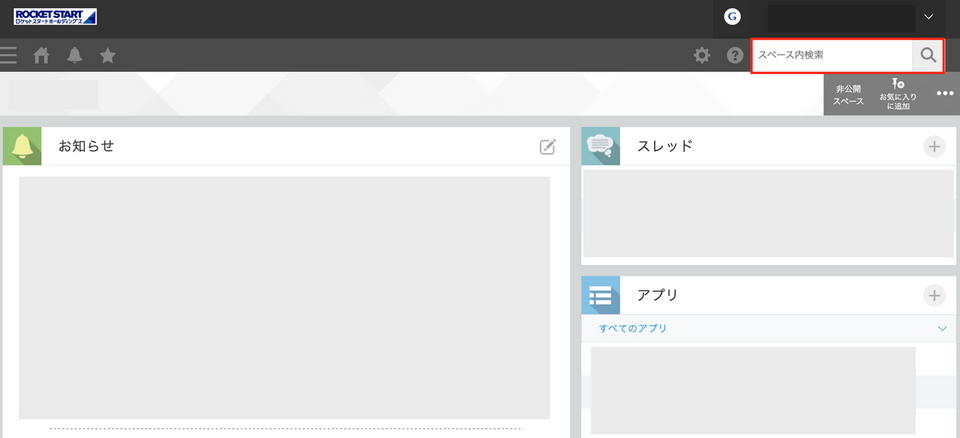Select the すべてのアプリ link
The width and height of the screenshot is (960, 438).
click(633, 328)
